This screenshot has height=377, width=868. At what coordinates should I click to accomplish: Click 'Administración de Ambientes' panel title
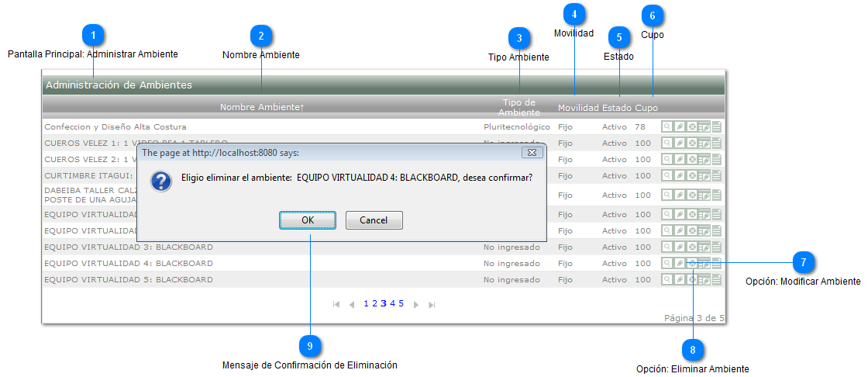[119, 85]
